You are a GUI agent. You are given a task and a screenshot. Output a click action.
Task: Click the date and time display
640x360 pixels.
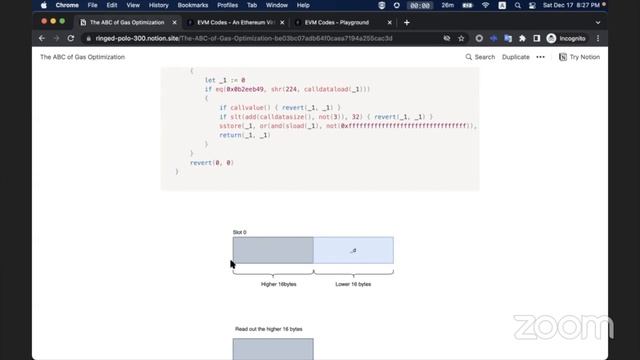[x=571, y=5]
